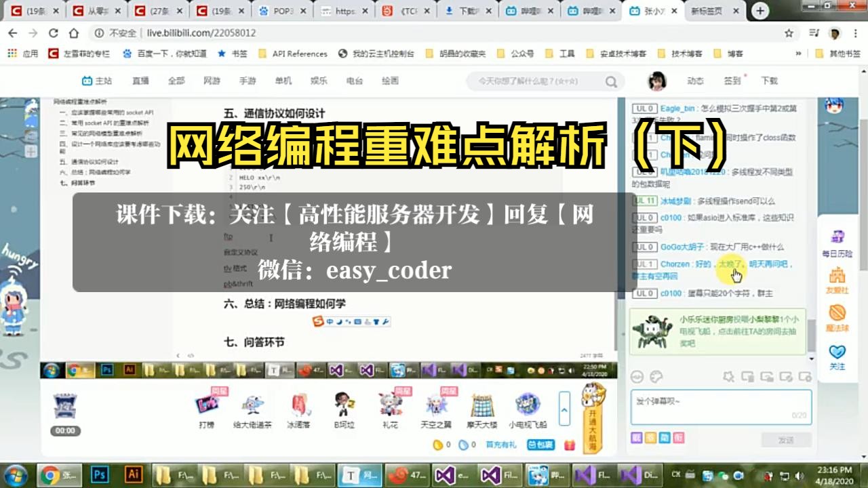
Task: Open the bookmarks overflow chevron
Action: (798, 54)
